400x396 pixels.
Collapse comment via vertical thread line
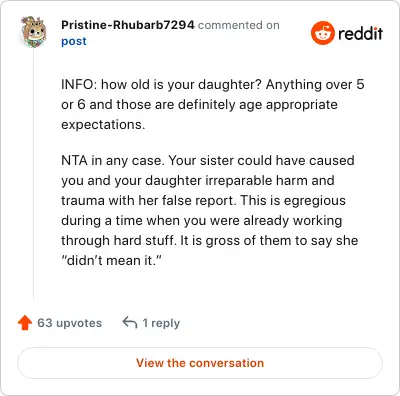(34, 173)
